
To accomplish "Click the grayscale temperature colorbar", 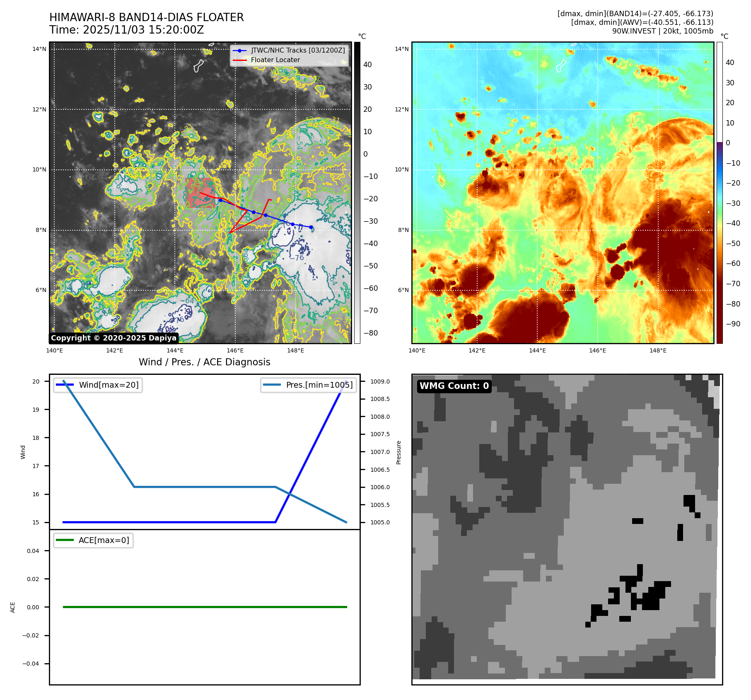I will click(x=357, y=193).
